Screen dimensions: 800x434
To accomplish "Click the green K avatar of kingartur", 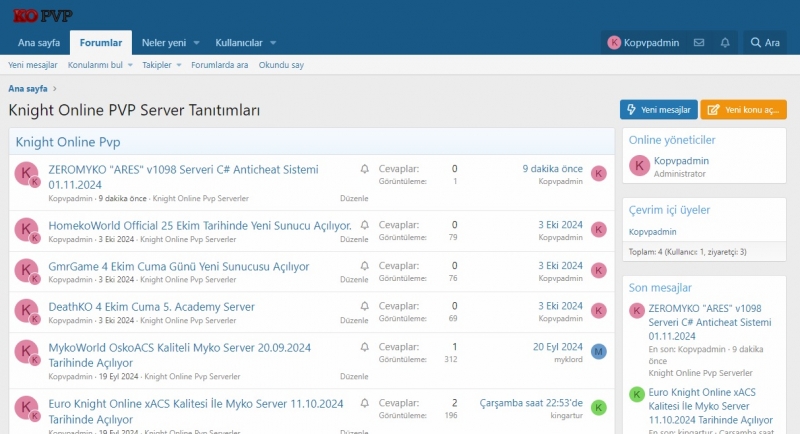I will pyautogui.click(x=598, y=407).
